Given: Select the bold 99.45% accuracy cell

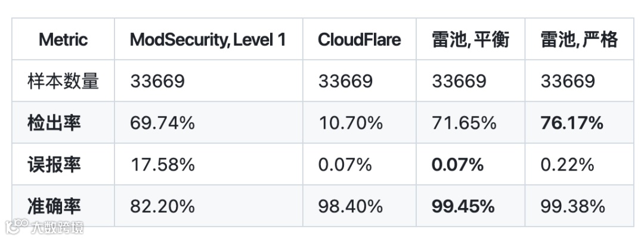Looking at the screenshot, I should (x=463, y=206).
